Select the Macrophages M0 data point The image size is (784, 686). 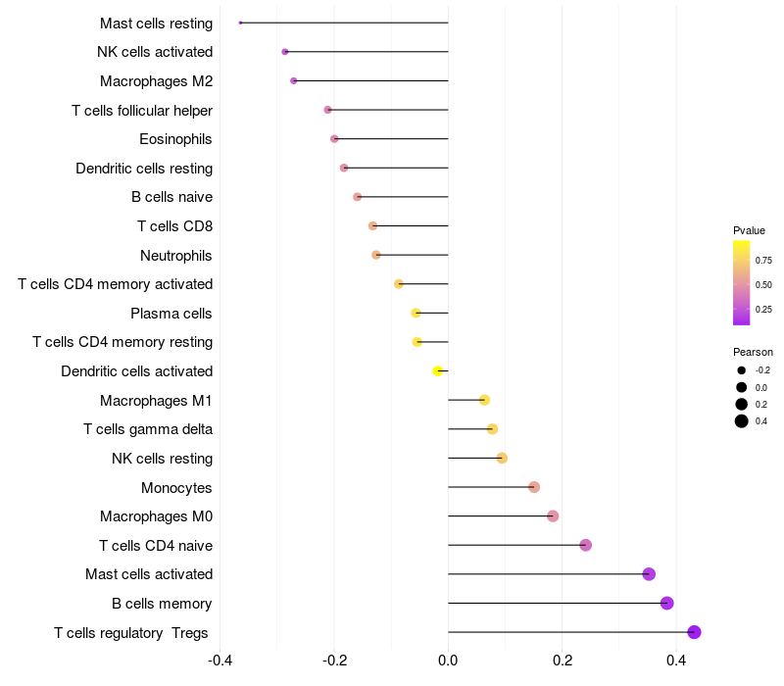pyautogui.click(x=553, y=516)
